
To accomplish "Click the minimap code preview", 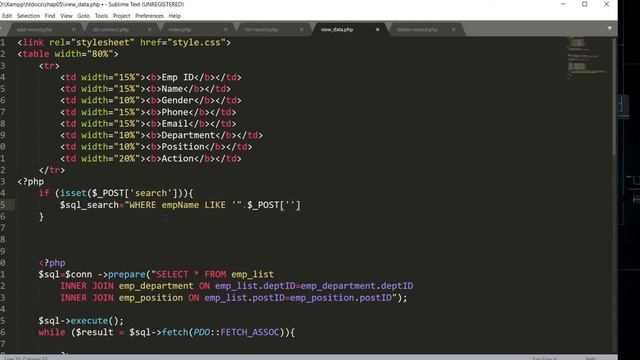I will tap(587, 58).
